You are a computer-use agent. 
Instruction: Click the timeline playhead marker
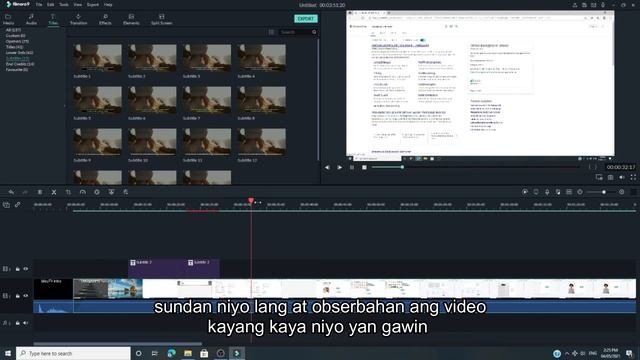click(251, 200)
